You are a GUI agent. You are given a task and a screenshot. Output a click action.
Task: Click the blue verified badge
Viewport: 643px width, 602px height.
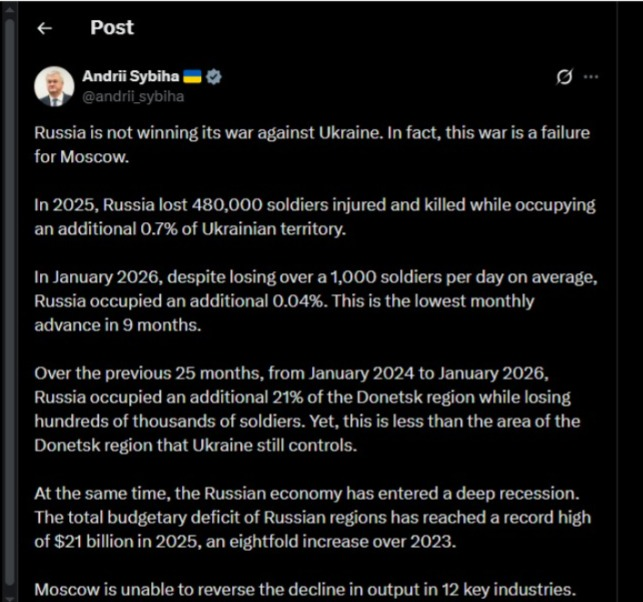(x=214, y=78)
